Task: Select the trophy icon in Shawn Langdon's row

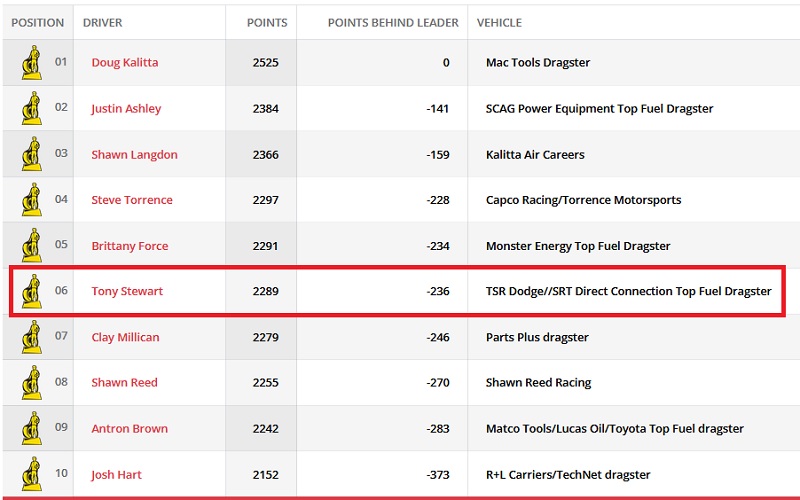Action: coord(32,154)
